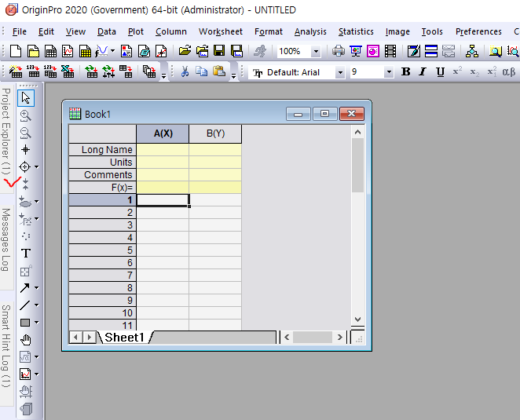The width and height of the screenshot is (520, 420).
Task: Select the Screen Reader crosshair tool
Action: [x=26, y=150]
